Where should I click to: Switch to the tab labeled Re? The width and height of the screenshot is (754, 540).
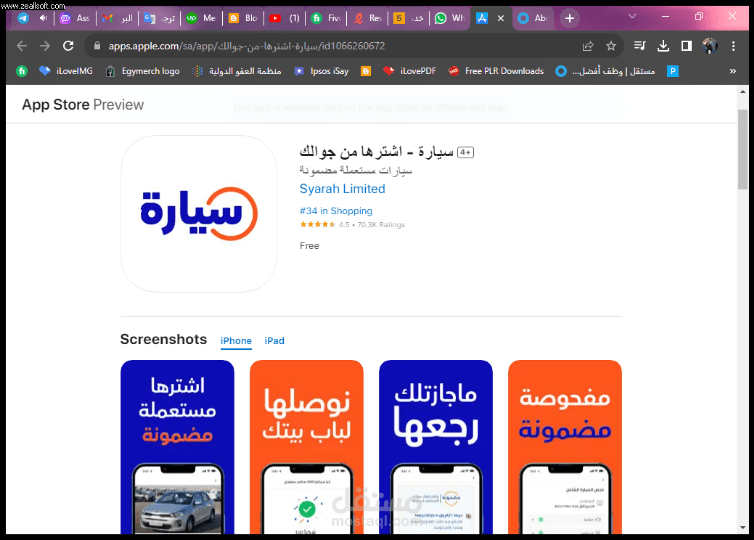[x=368, y=18]
